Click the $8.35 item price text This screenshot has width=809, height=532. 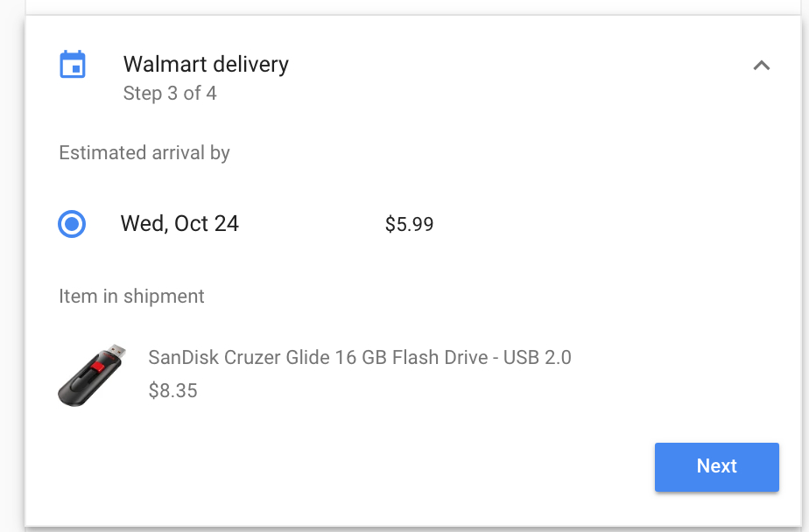(173, 390)
